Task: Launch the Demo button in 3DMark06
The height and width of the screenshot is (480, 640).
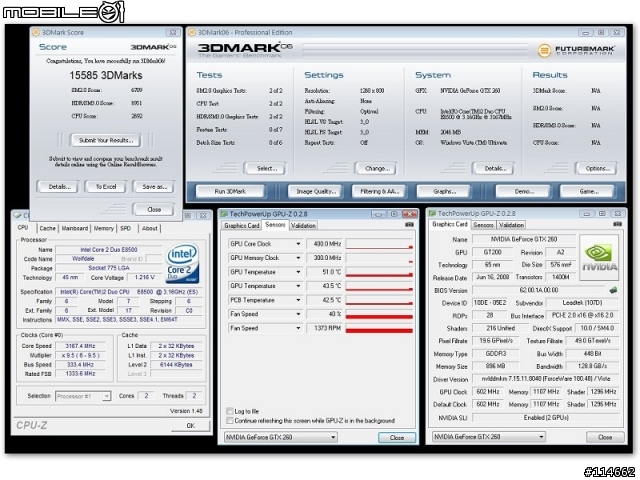Action: click(x=524, y=191)
